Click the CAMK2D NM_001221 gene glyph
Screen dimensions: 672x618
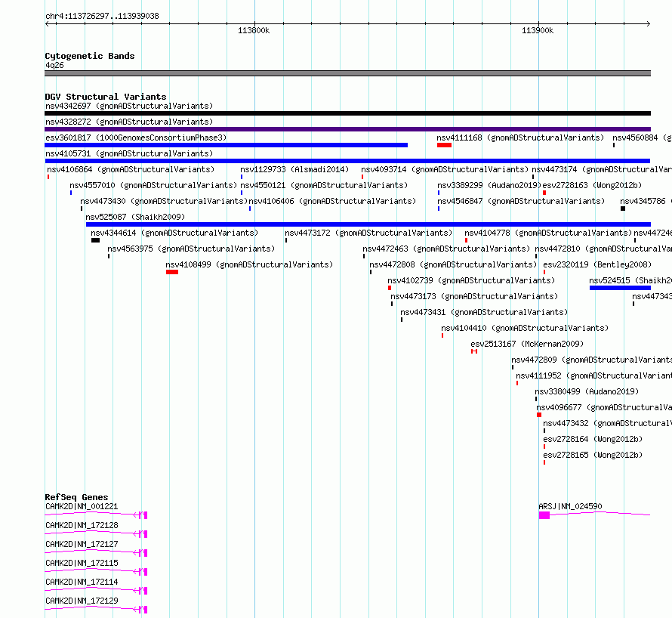pyautogui.click(x=96, y=514)
